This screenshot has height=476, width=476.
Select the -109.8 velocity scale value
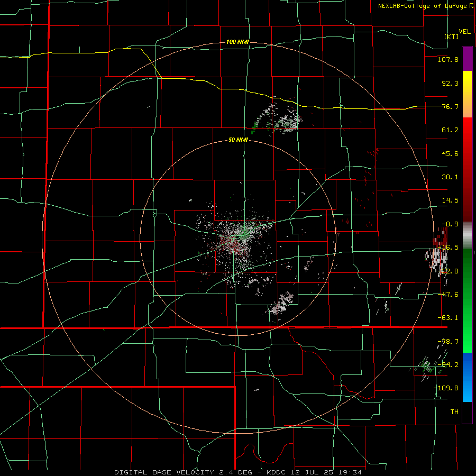[446, 388]
